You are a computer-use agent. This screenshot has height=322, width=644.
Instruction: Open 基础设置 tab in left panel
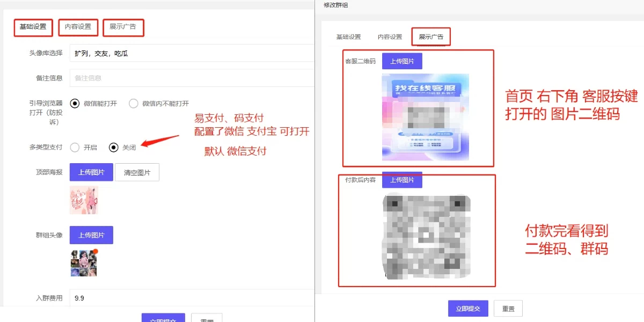(x=33, y=27)
